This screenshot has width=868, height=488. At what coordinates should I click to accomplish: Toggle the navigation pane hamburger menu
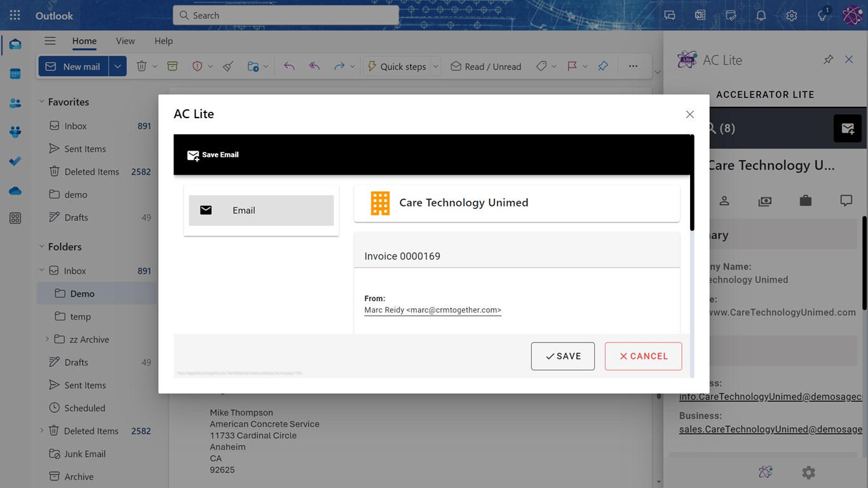[50, 41]
